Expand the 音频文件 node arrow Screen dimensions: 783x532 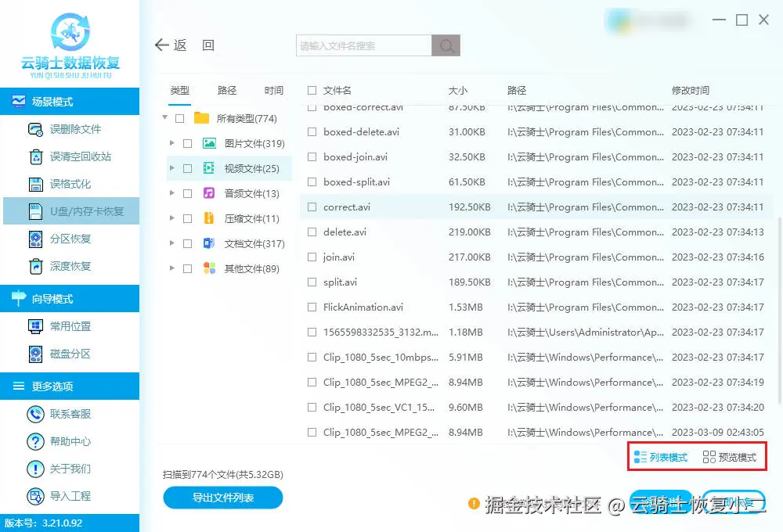[x=172, y=193]
